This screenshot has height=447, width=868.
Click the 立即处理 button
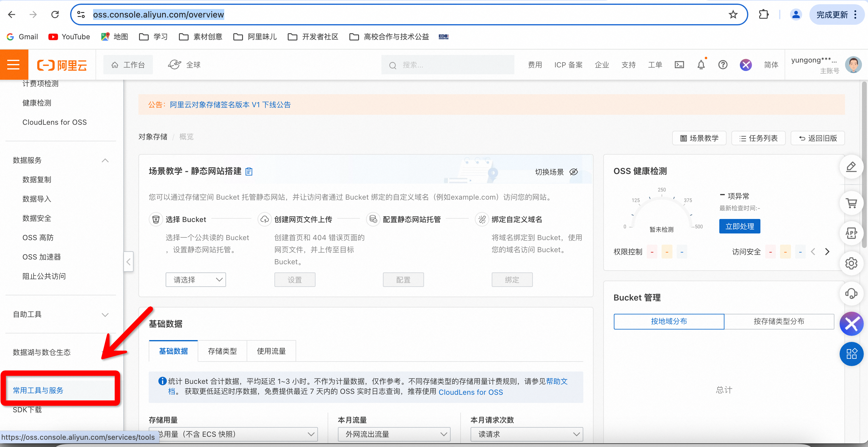click(x=739, y=226)
